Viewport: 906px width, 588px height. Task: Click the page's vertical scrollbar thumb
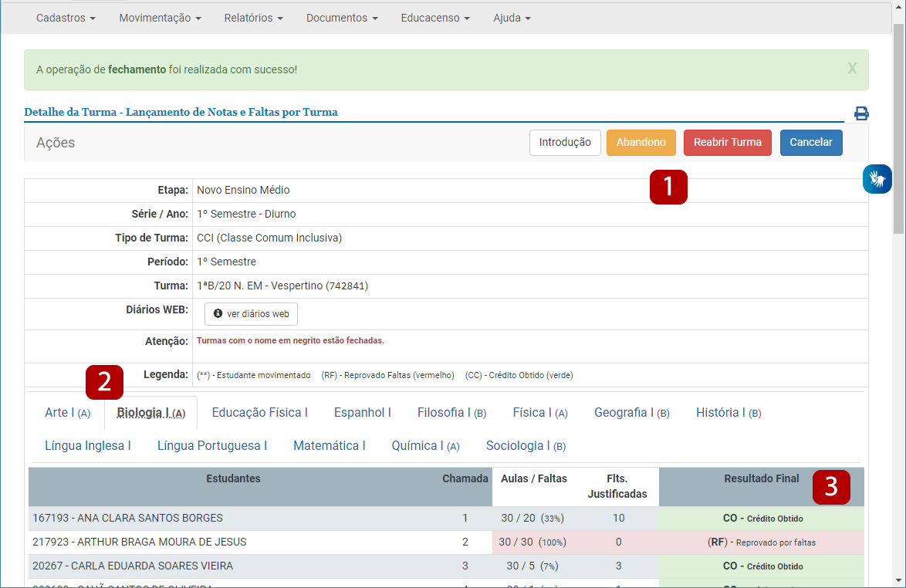pos(898,128)
